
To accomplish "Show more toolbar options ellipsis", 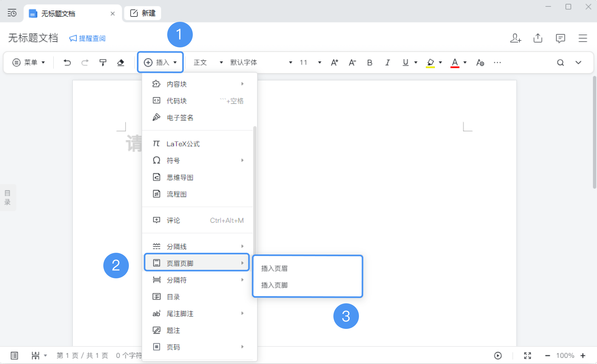I will tap(497, 63).
